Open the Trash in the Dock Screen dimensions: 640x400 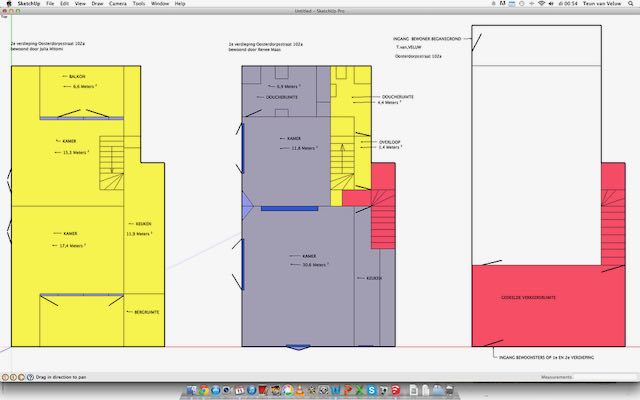(x=449, y=390)
